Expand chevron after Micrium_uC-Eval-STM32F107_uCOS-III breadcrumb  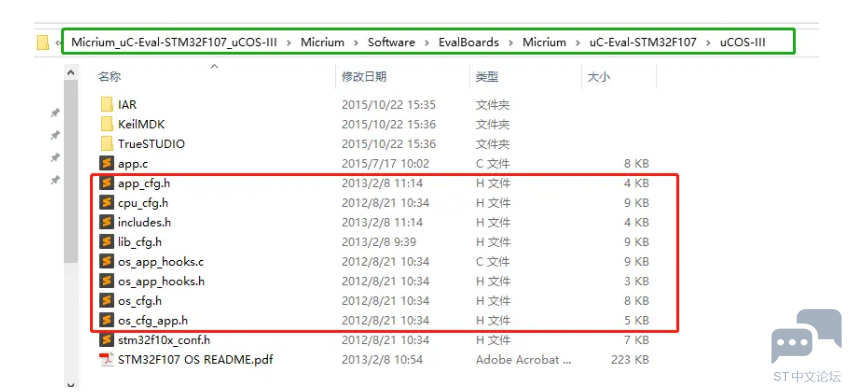point(289,42)
